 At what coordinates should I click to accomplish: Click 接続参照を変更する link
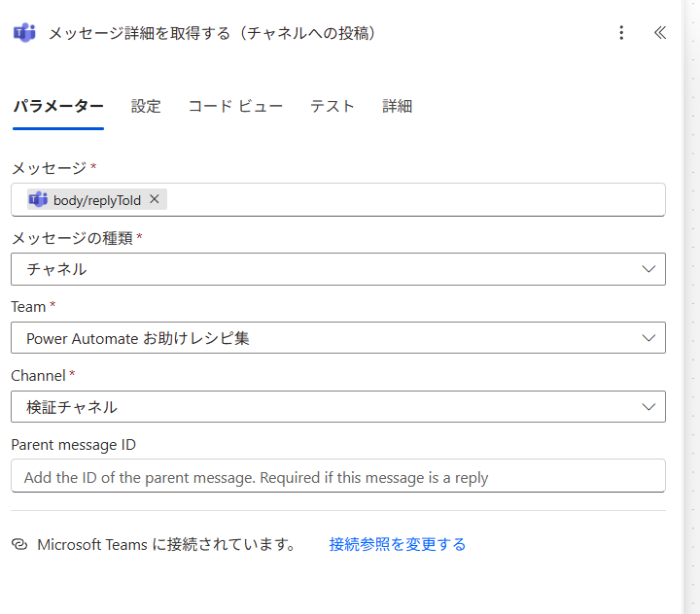point(398,544)
